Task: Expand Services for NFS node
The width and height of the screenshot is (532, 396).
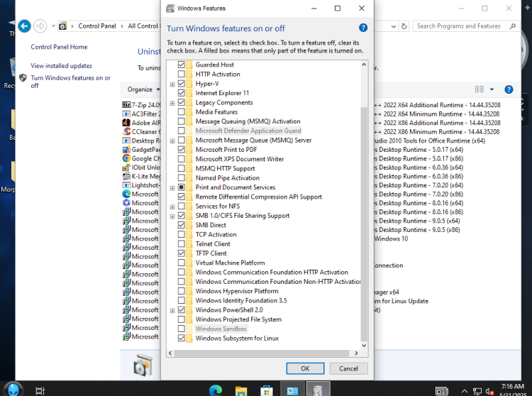Action: [x=172, y=207]
